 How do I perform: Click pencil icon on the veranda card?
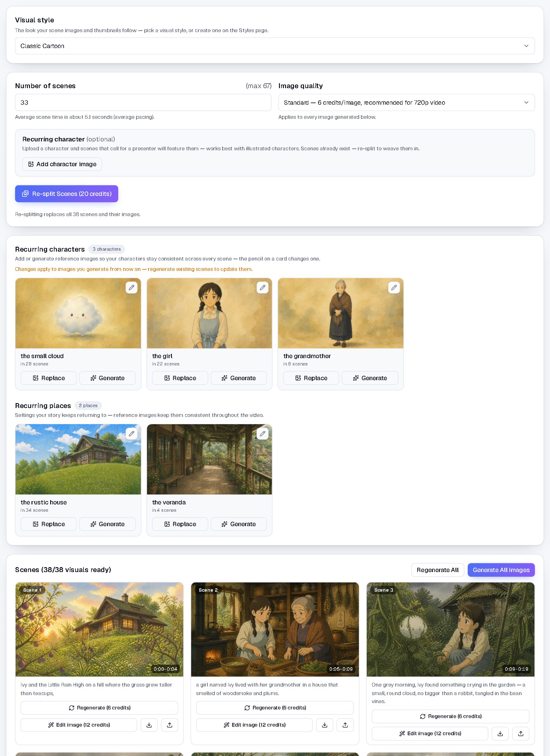262,433
